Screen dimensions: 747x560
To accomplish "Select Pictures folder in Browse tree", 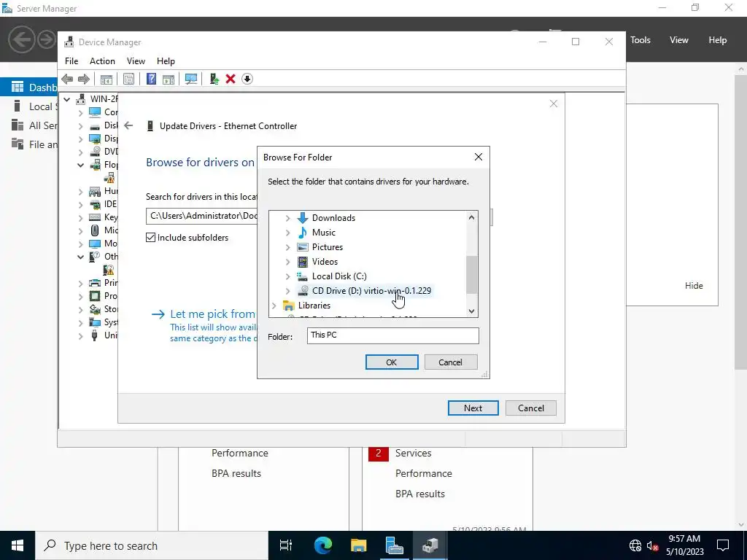I will (x=328, y=247).
